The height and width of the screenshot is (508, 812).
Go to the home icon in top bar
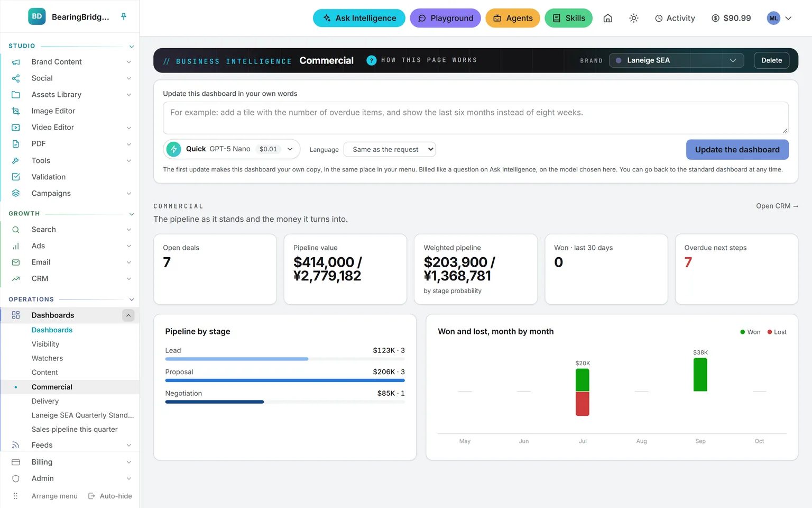coord(608,18)
